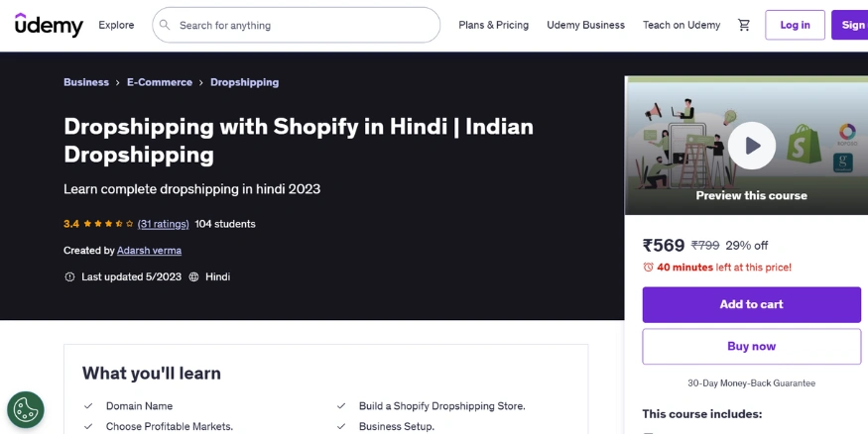The image size is (868, 434).
Task: Click the 29% off label
Action: (747, 246)
